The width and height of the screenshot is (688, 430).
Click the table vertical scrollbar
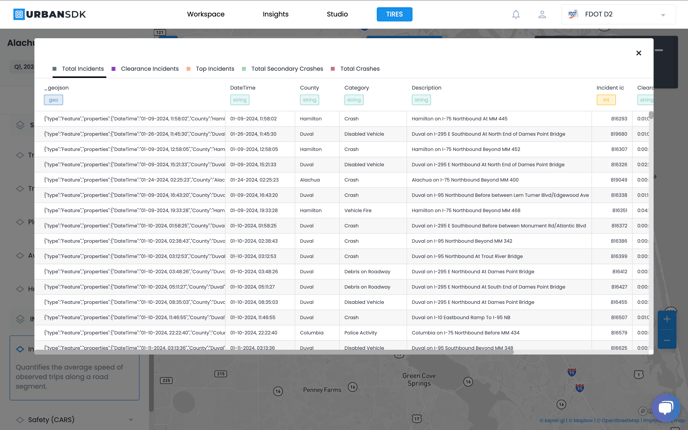[651, 115]
